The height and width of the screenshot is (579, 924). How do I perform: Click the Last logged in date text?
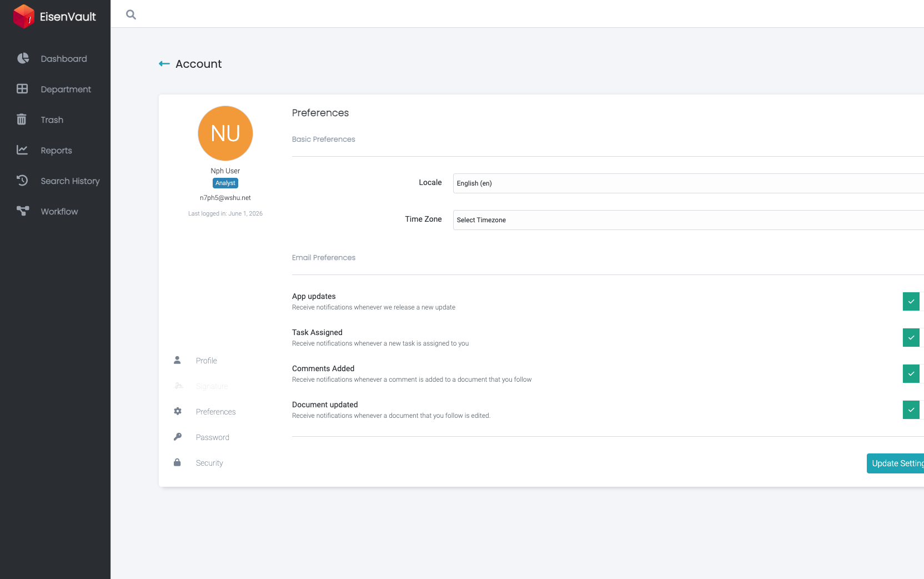(x=225, y=213)
